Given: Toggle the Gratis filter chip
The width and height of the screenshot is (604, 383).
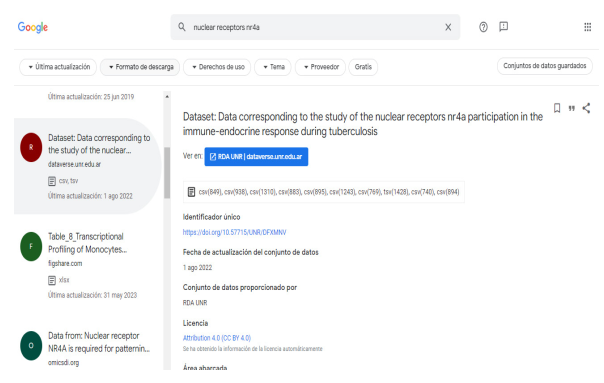Looking at the screenshot, I should pyautogui.click(x=363, y=67).
